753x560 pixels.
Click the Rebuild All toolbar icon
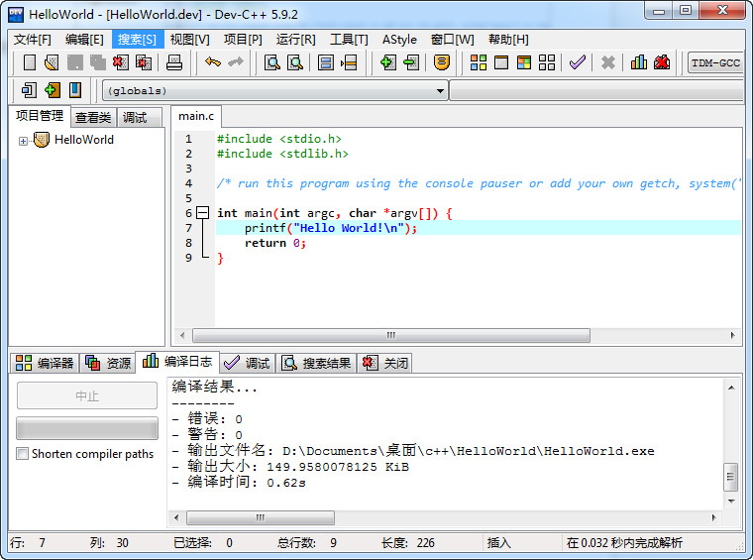tap(547, 62)
